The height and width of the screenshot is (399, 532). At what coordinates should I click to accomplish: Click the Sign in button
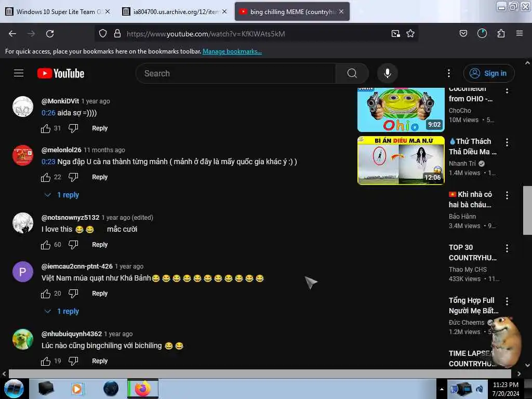click(488, 73)
